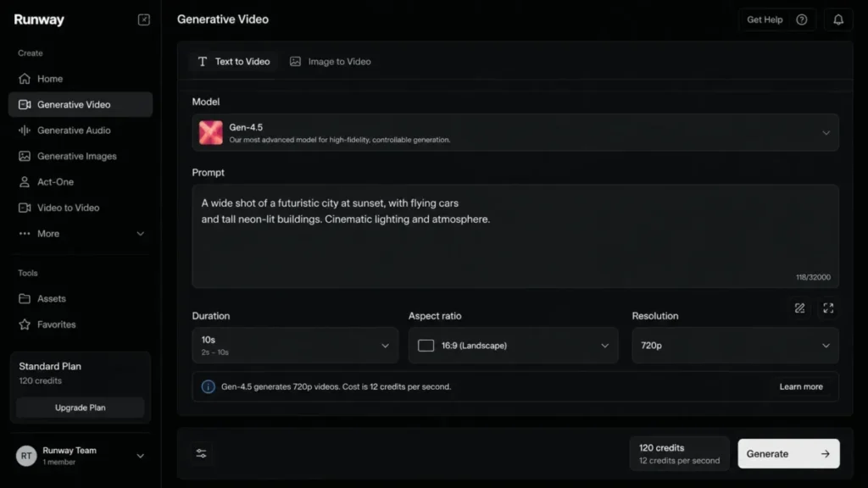
Task: Click the Get Help button
Action: pos(776,20)
